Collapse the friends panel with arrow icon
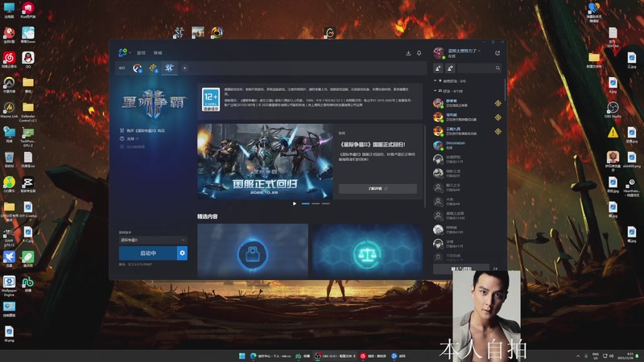644x362 pixels. [496, 269]
